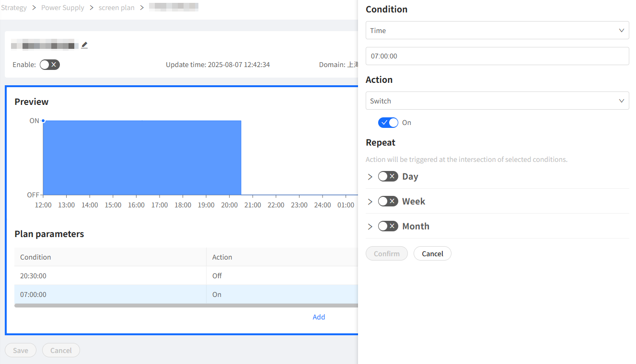Enable the Week repeat toggle
Screen dimensions: 636x364
pos(388,201)
